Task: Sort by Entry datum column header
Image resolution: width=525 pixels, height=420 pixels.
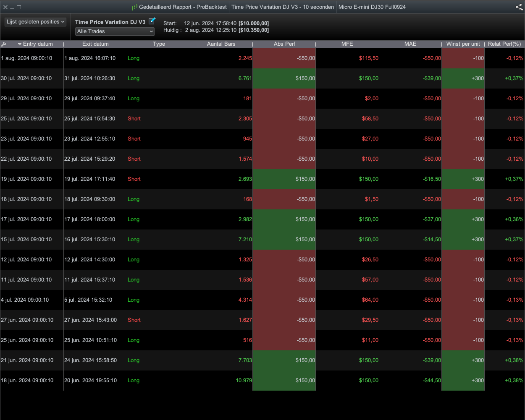Action: pos(38,44)
